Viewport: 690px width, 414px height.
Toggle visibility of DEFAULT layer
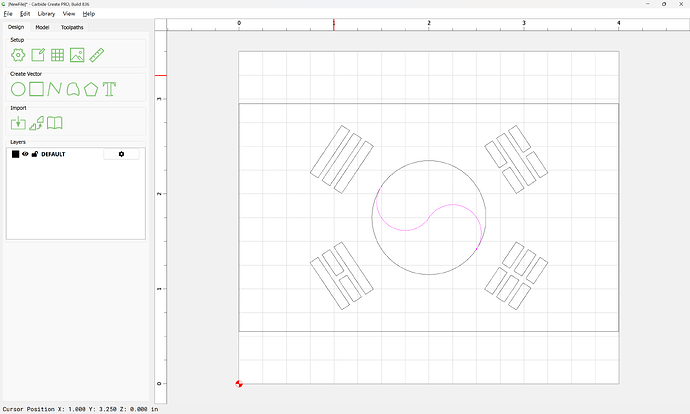26,154
